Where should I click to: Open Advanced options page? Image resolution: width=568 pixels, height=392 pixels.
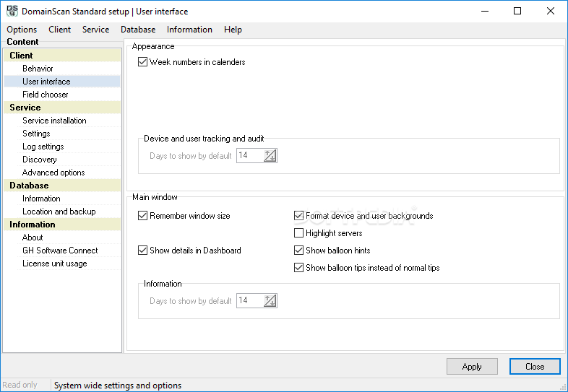click(62, 173)
